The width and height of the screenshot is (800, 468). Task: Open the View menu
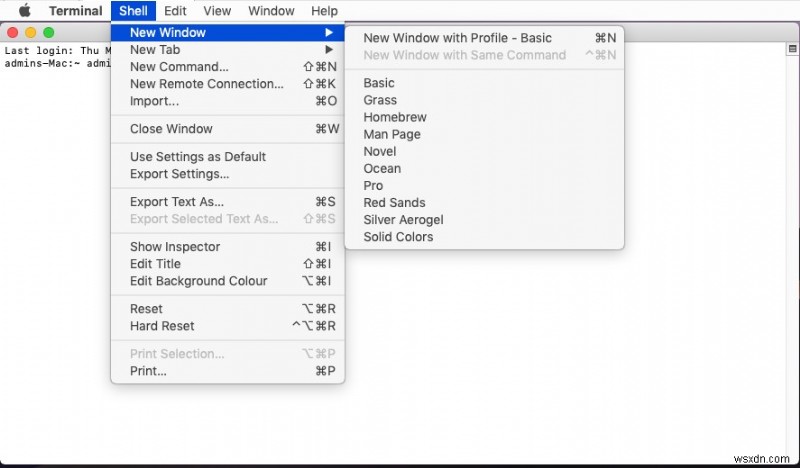(x=217, y=11)
